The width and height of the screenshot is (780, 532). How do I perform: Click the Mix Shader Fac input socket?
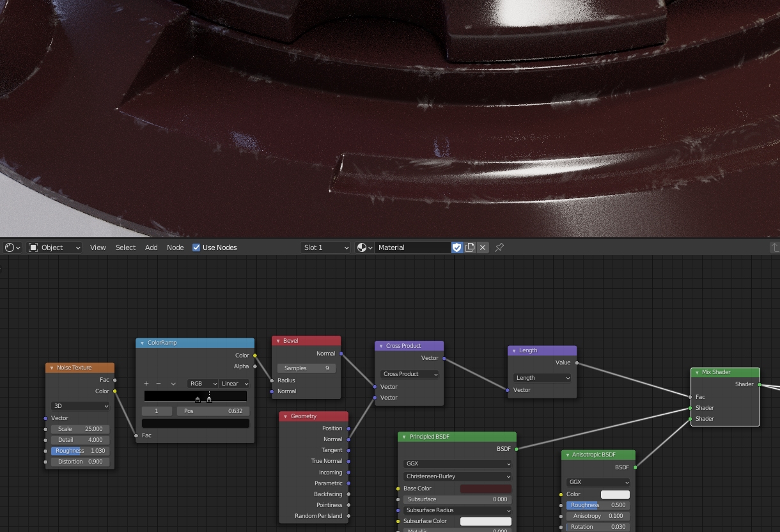(690, 397)
